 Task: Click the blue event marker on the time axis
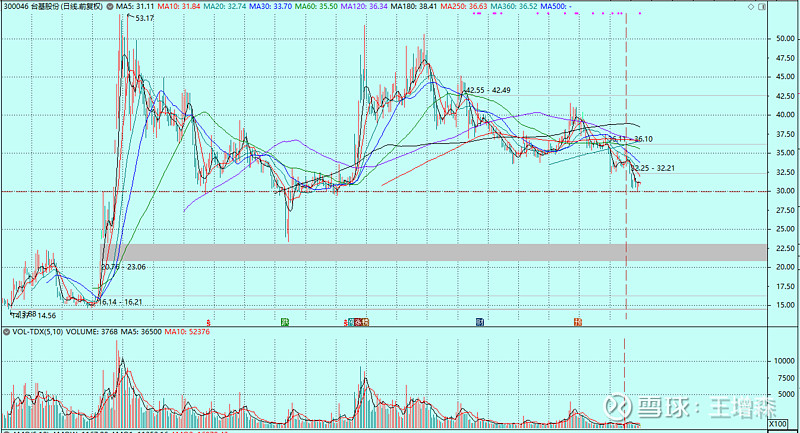pyautogui.click(x=481, y=322)
